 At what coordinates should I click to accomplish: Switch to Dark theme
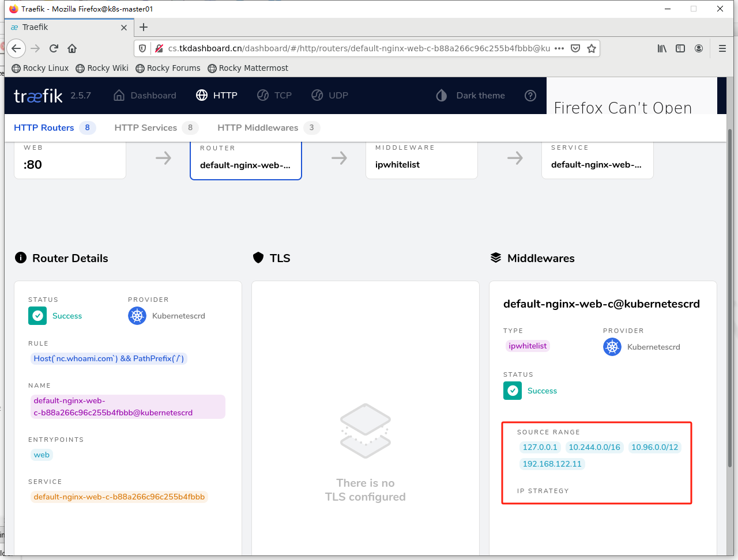(470, 96)
